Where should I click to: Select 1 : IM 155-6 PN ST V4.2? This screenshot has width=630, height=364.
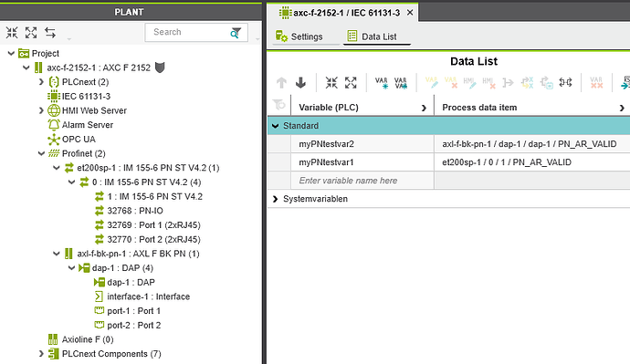pos(154,197)
